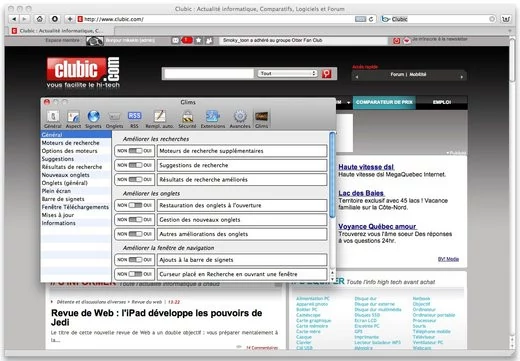Click the Home icon in Safari toolbar
The image size is (520, 361).
40,19
